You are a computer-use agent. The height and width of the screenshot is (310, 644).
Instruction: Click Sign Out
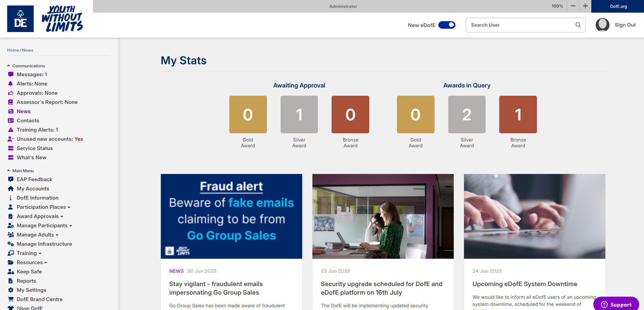coord(625,25)
